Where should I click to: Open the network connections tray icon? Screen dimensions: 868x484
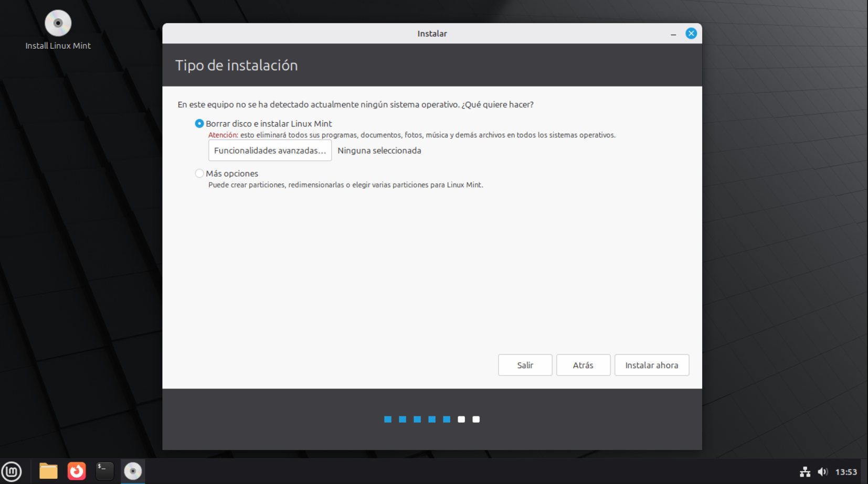pos(805,472)
